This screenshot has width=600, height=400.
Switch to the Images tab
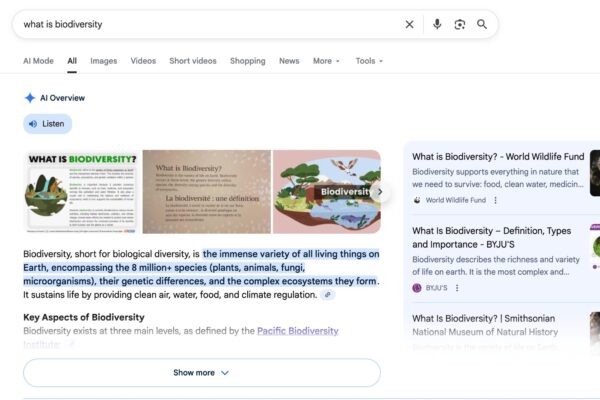(x=104, y=61)
